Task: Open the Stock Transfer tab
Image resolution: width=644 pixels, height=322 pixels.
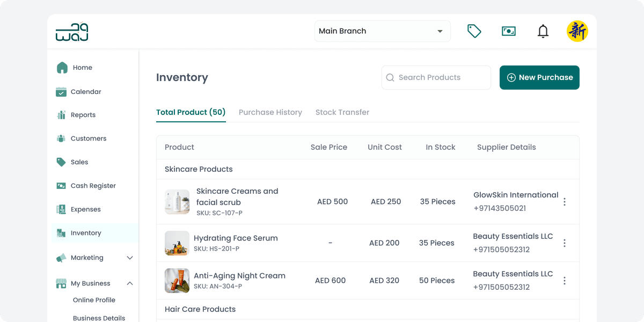Action: click(x=342, y=112)
